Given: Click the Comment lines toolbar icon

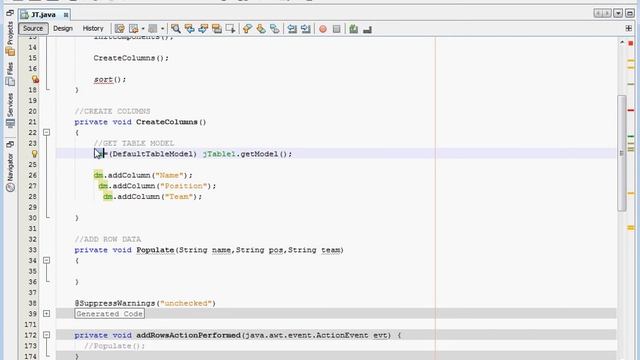Looking at the screenshot, I should [x=353, y=29].
